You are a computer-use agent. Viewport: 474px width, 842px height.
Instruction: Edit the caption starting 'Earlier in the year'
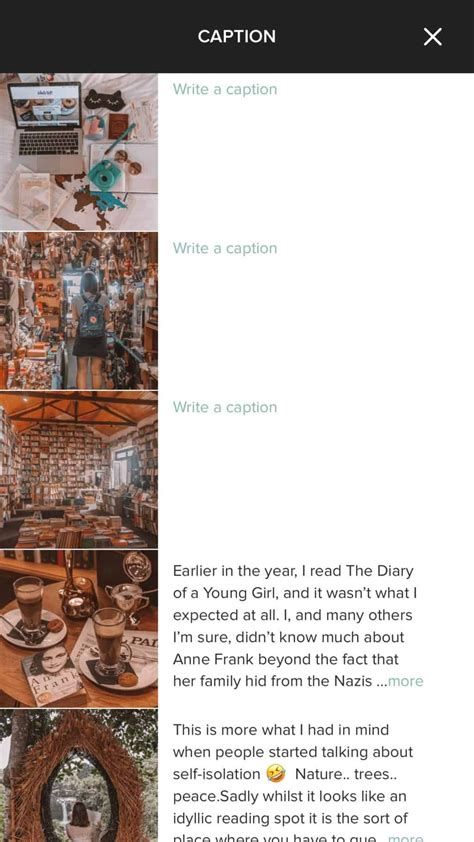point(298,626)
